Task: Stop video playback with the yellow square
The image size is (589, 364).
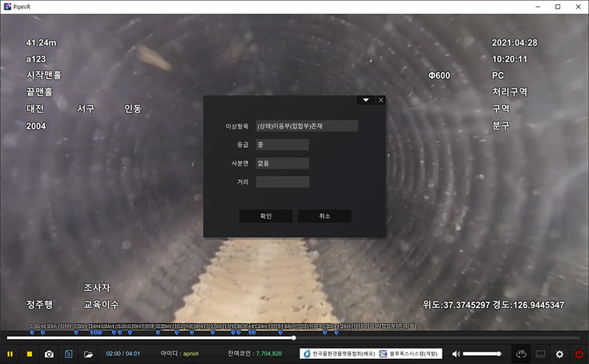Action: 29,354
